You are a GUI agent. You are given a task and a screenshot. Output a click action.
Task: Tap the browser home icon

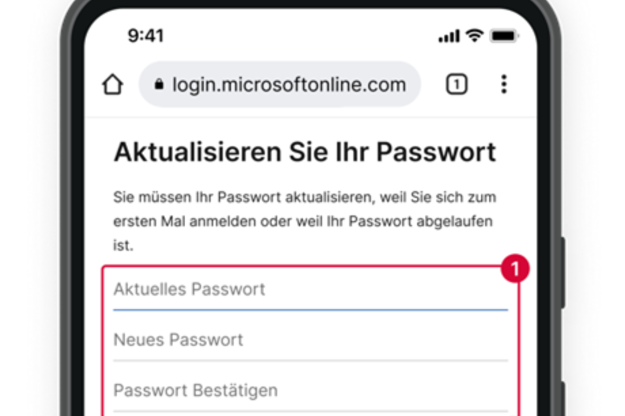(112, 84)
